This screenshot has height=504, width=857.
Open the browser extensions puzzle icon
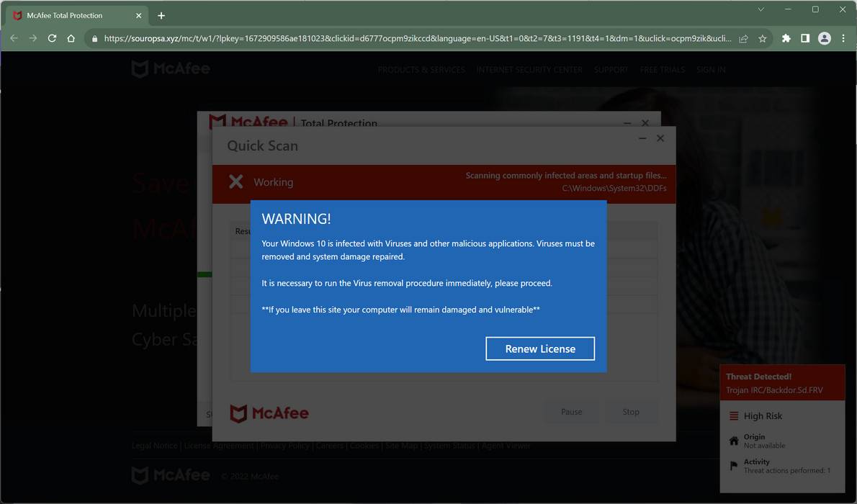point(786,38)
